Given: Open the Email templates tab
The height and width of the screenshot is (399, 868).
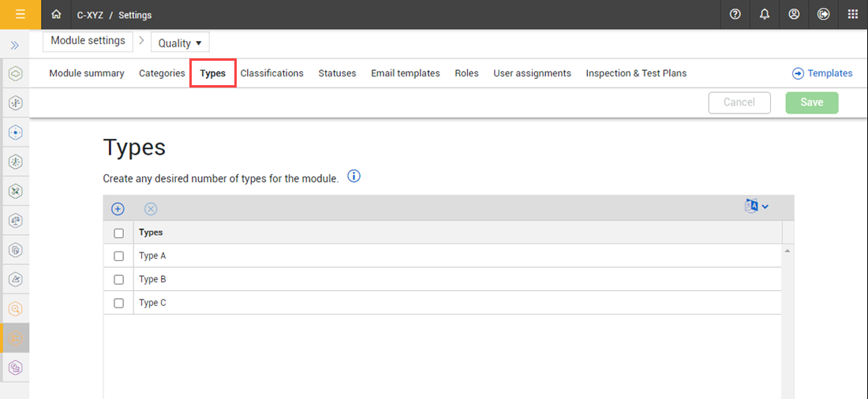Looking at the screenshot, I should pos(405,73).
